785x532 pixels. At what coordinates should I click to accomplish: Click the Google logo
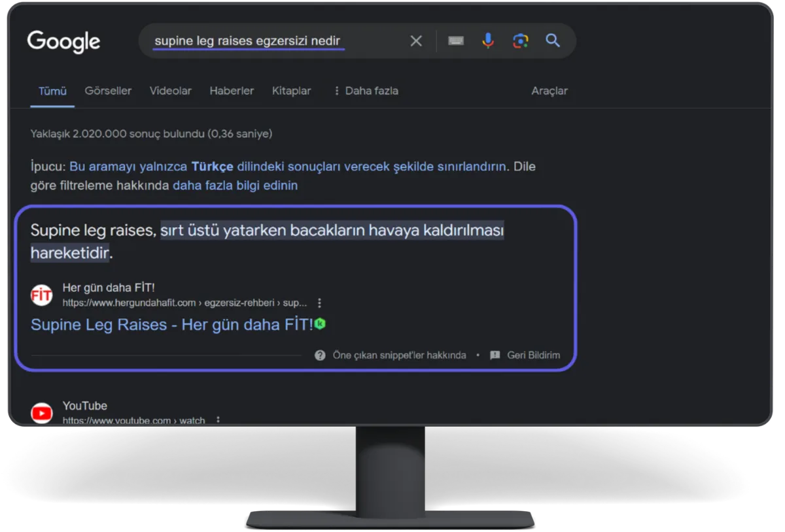pos(63,41)
